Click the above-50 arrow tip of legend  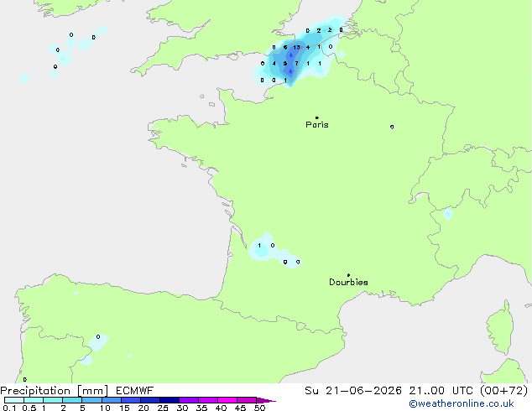(266, 400)
